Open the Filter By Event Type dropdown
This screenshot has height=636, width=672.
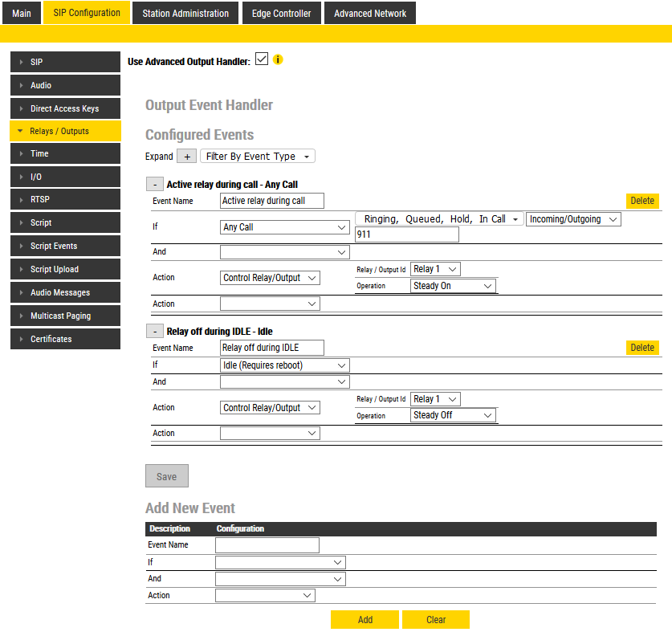click(x=257, y=157)
